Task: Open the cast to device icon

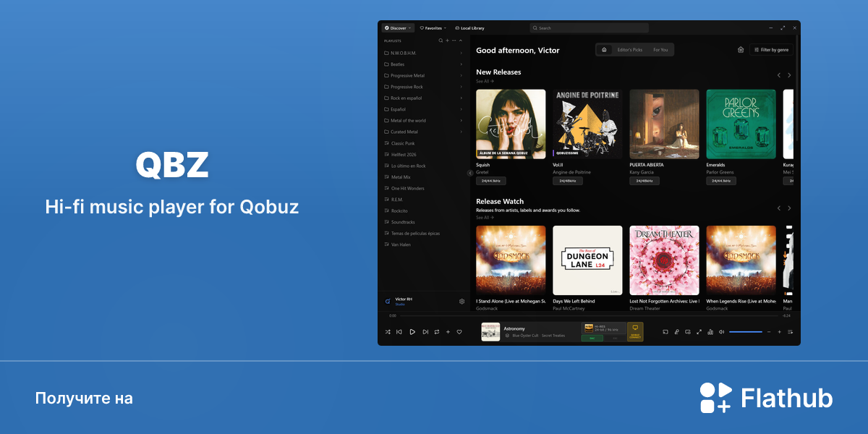Action: point(665,332)
